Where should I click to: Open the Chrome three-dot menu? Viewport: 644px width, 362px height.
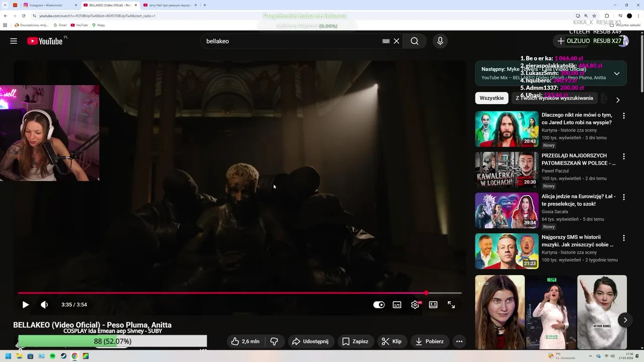point(638,16)
